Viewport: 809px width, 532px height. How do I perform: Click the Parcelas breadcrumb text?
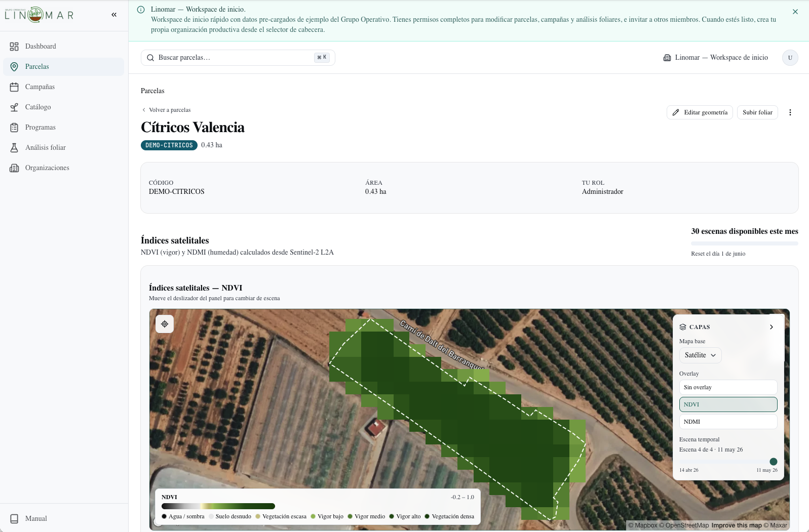(152, 91)
